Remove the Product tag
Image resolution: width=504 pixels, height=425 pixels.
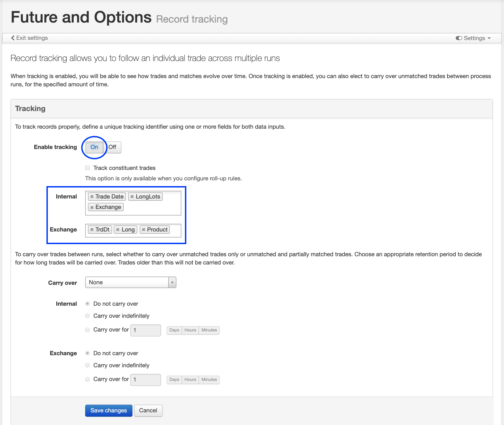click(143, 230)
